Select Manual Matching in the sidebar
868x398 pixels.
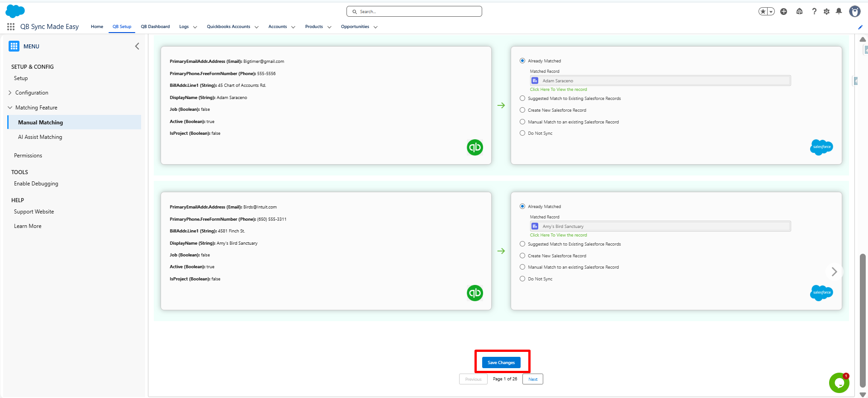tap(74, 122)
